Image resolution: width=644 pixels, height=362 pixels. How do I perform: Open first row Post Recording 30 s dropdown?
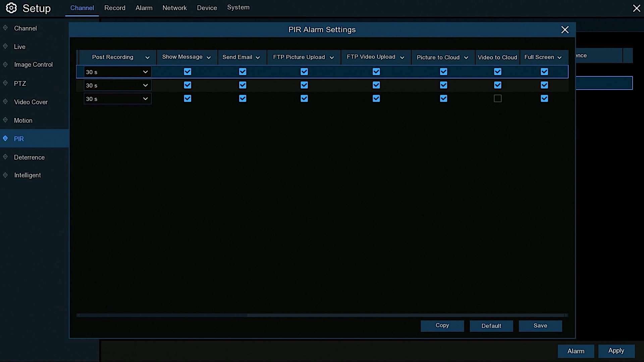pos(117,72)
